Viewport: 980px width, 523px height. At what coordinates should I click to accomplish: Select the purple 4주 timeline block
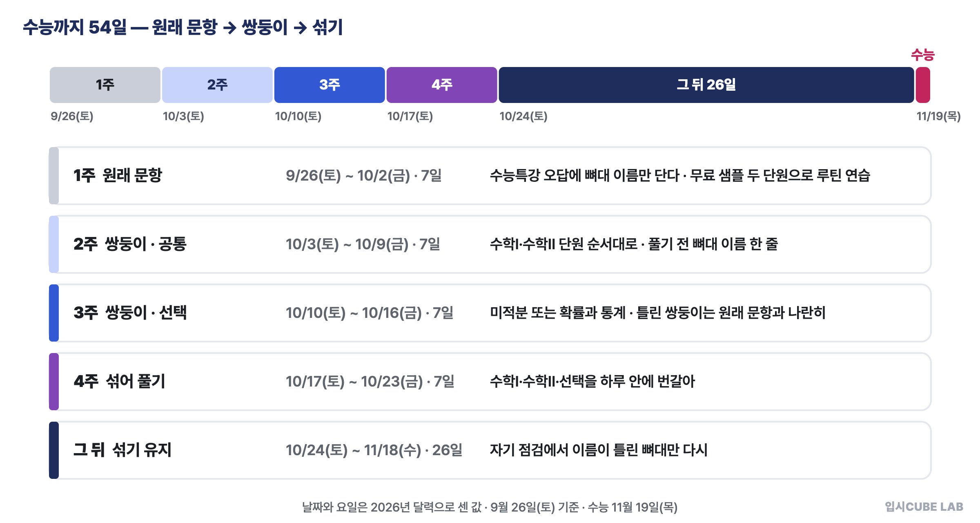[442, 85]
